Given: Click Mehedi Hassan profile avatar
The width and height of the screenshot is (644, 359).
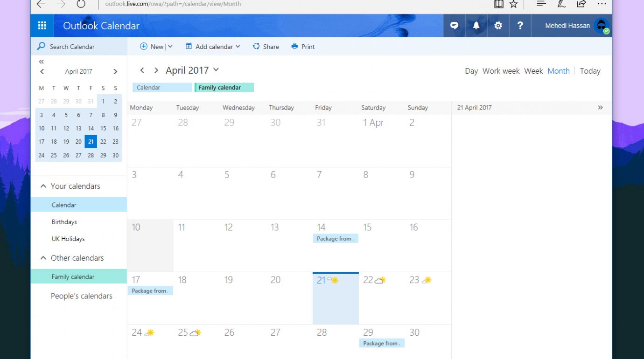Looking at the screenshot, I should tap(602, 26).
